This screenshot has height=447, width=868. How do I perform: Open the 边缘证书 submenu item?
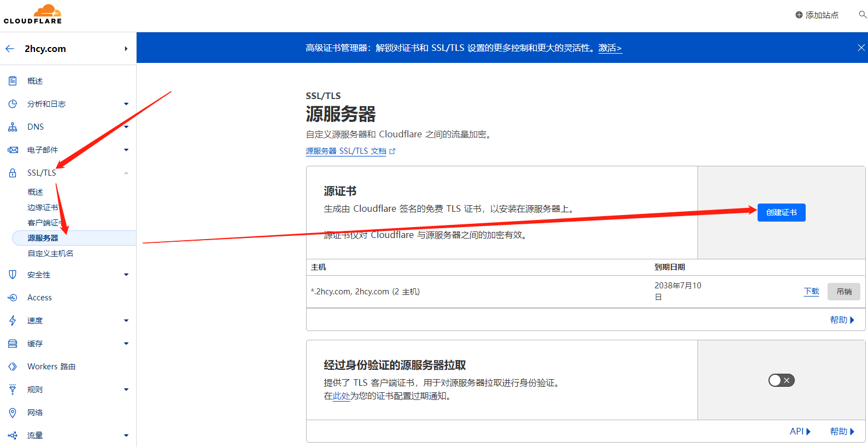43,207
